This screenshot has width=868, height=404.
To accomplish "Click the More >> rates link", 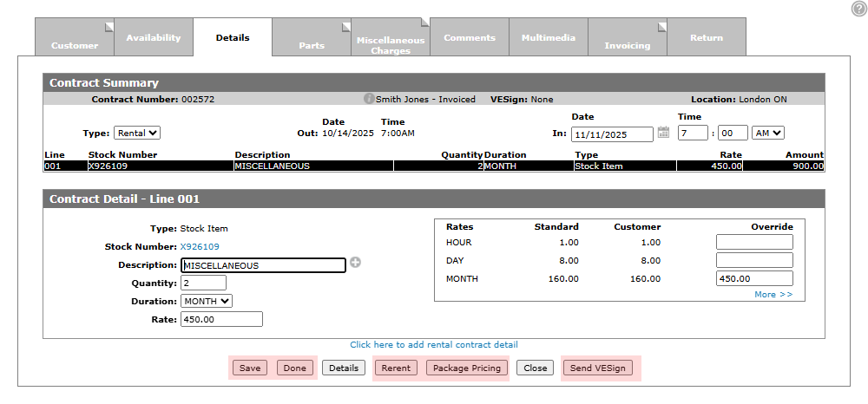I will coord(773,295).
